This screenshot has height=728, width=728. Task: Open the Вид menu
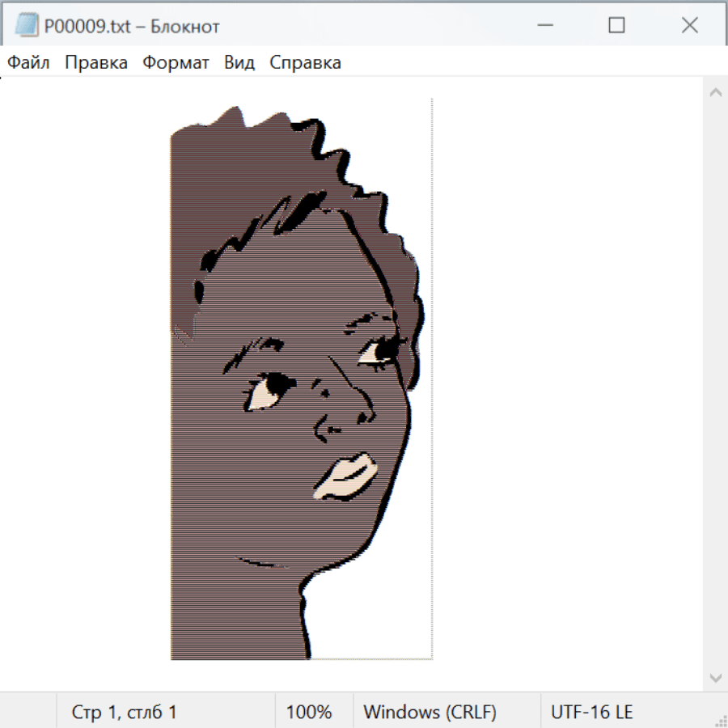click(239, 63)
